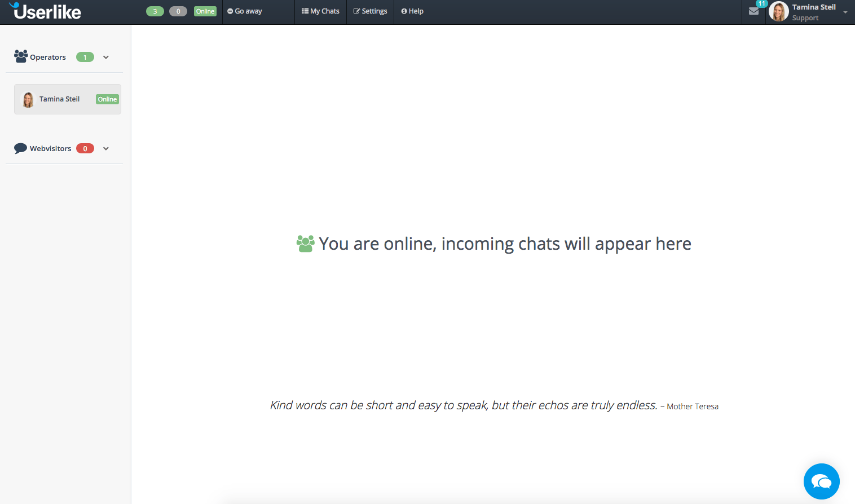Click the Go away slot icon

click(230, 11)
